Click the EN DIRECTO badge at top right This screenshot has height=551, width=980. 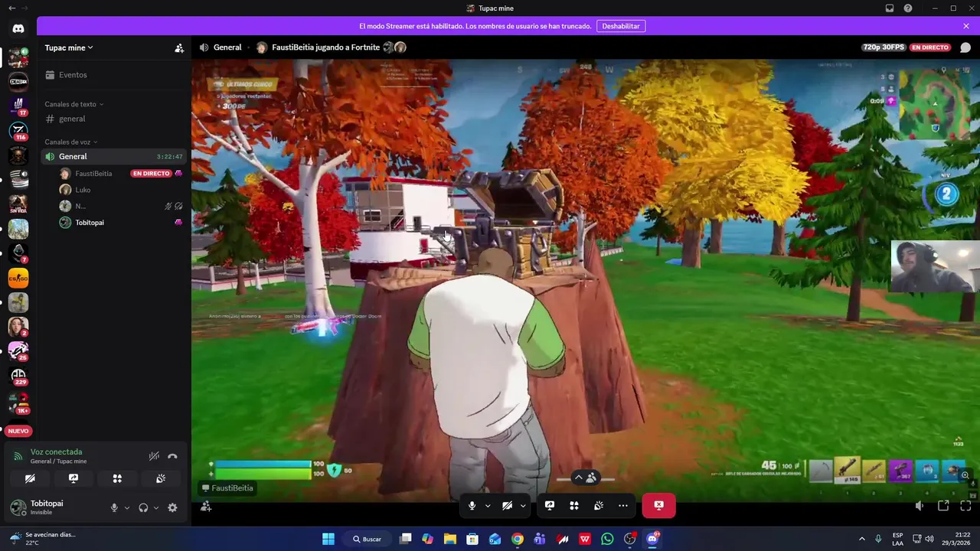point(930,47)
